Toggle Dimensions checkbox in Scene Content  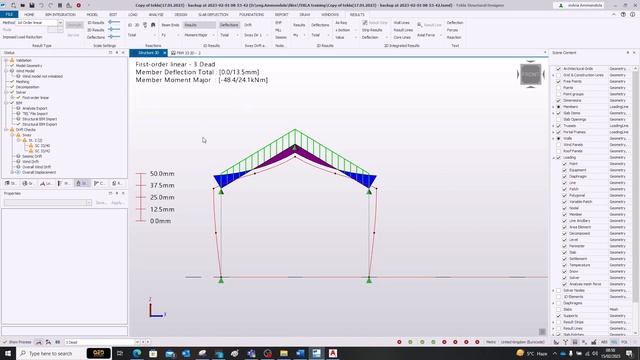[x=558, y=100]
